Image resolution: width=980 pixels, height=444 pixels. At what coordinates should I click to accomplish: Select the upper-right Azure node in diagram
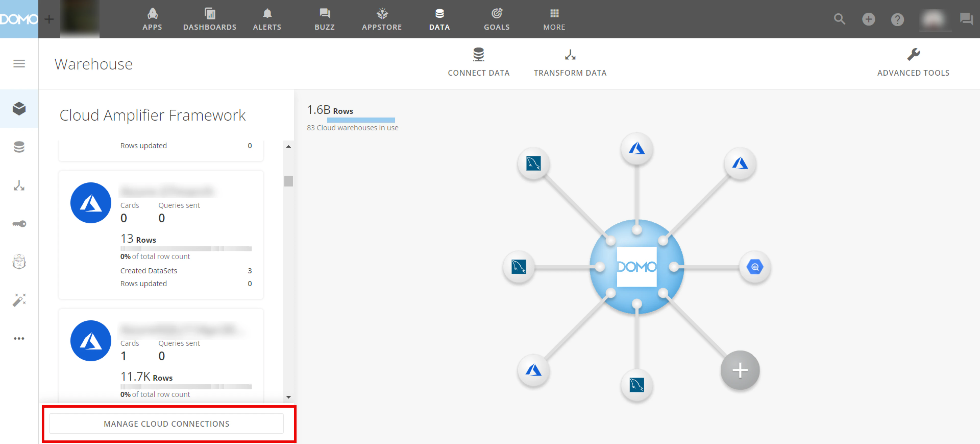click(740, 164)
